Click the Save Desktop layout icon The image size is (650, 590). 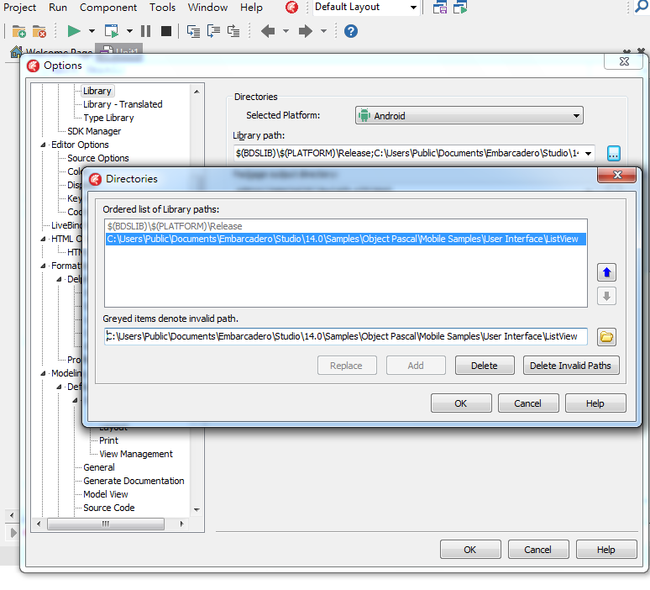pos(440,7)
